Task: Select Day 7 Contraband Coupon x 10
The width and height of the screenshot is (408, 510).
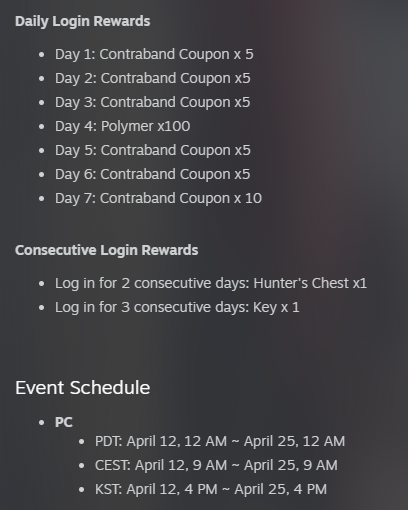Action: (158, 198)
